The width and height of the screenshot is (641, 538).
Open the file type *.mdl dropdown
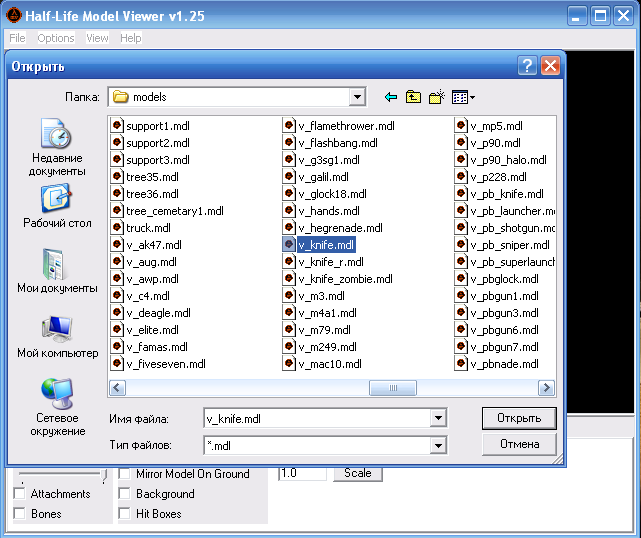pyautogui.click(x=437, y=444)
